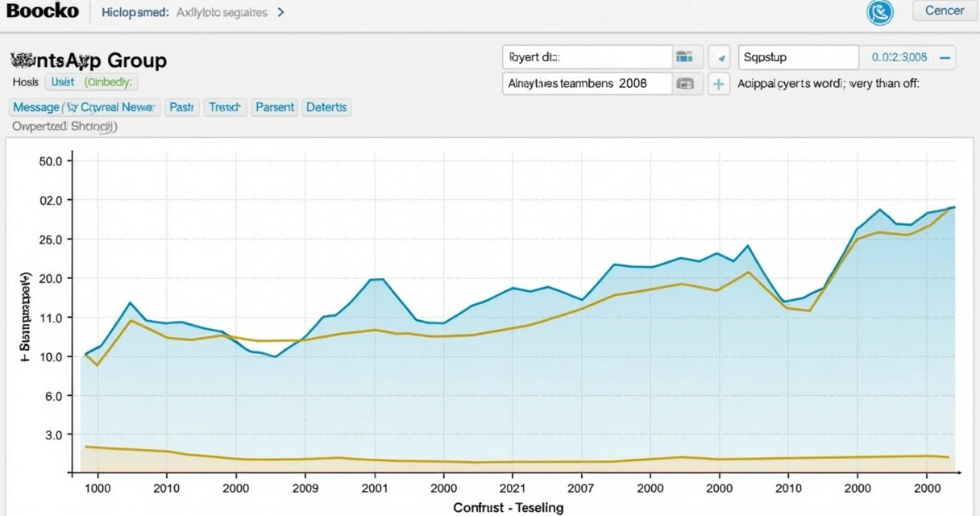Click the 1000 x-axis label
Image resolution: width=980 pixels, height=516 pixels.
point(98,488)
